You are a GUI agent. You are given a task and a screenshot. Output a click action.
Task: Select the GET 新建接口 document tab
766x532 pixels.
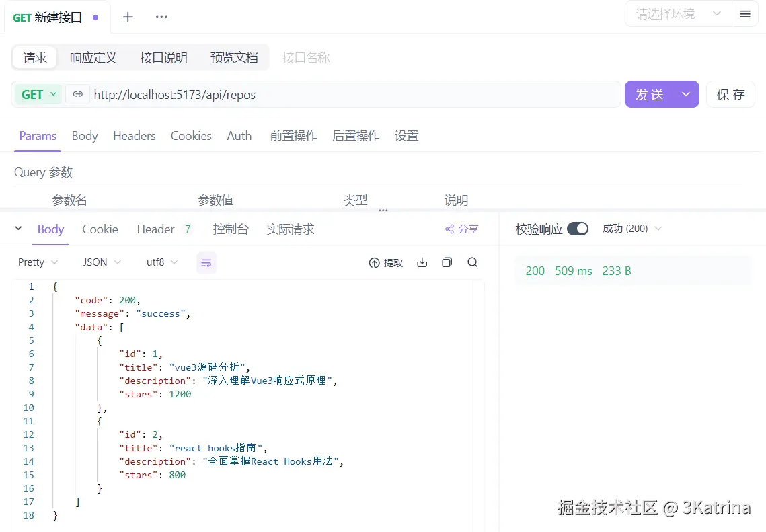click(56, 17)
